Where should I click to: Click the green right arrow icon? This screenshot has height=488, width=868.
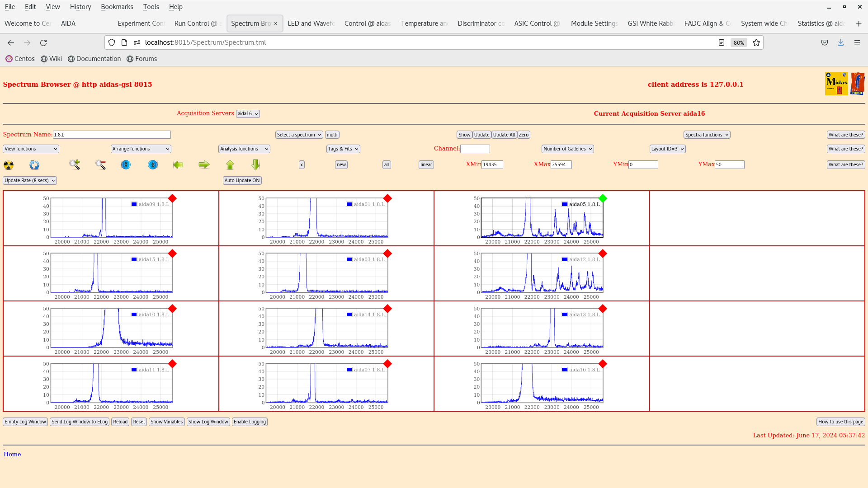204,165
